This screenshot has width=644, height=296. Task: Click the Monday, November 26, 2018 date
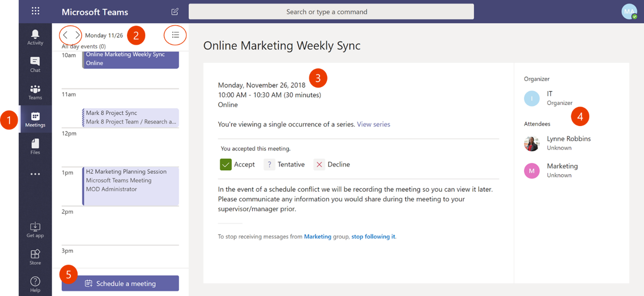[x=262, y=85]
